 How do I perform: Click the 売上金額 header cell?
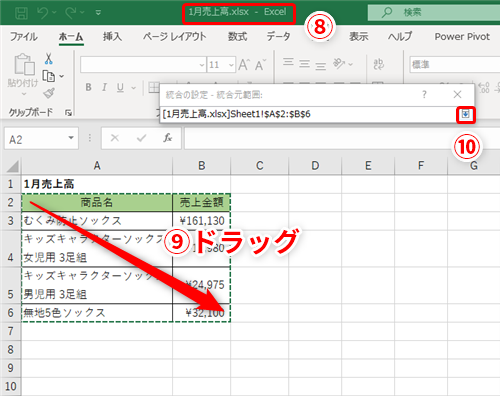(201, 202)
